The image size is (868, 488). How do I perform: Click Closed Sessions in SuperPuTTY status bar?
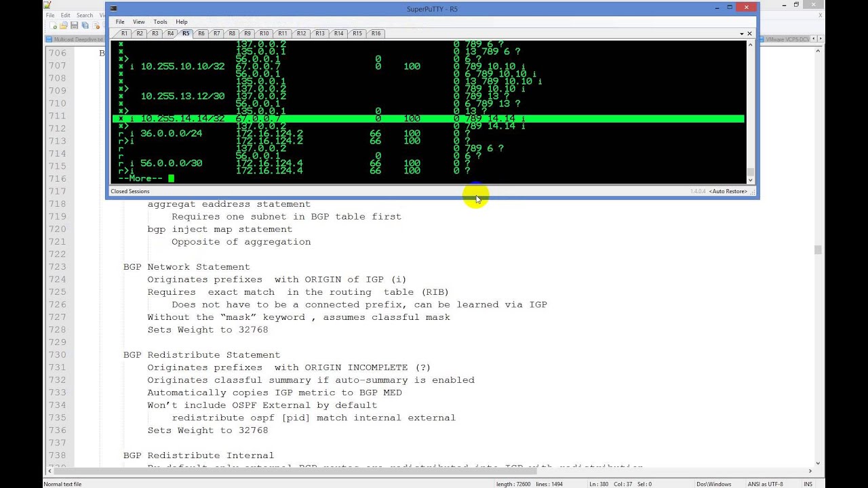tap(130, 191)
